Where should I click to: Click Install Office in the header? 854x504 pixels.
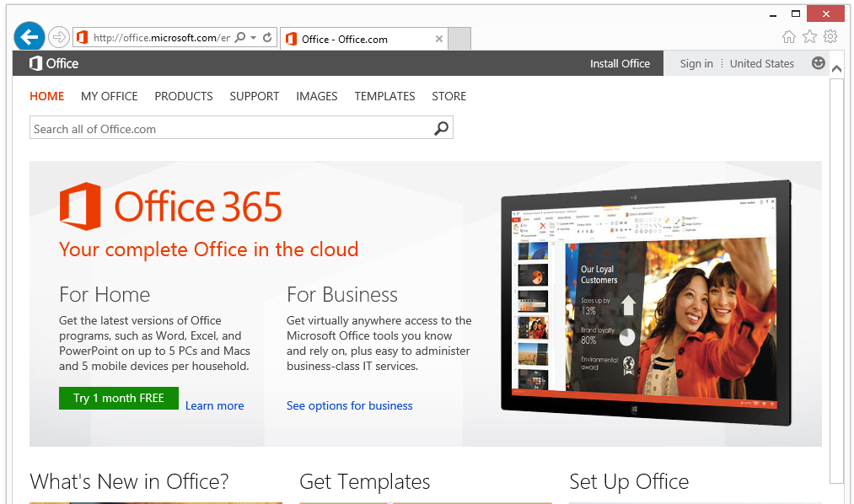(x=620, y=63)
